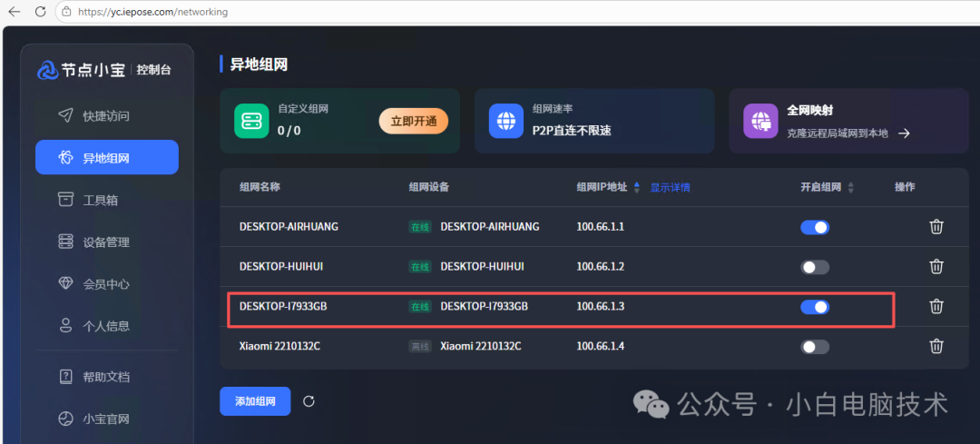The height and width of the screenshot is (444, 980).
Task: Toggle networking for DESKTOP-AIRHUANG
Action: pyautogui.click(x=814, y=227)
